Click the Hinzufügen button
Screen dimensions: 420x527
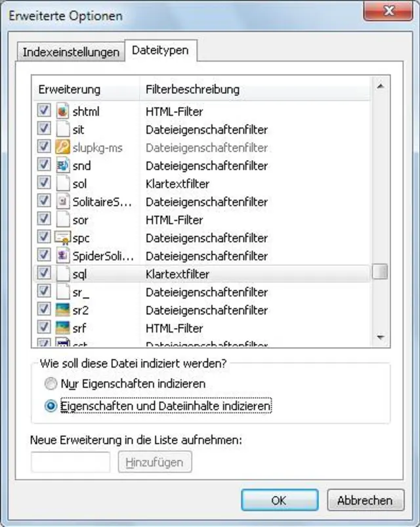click(155, 463)
